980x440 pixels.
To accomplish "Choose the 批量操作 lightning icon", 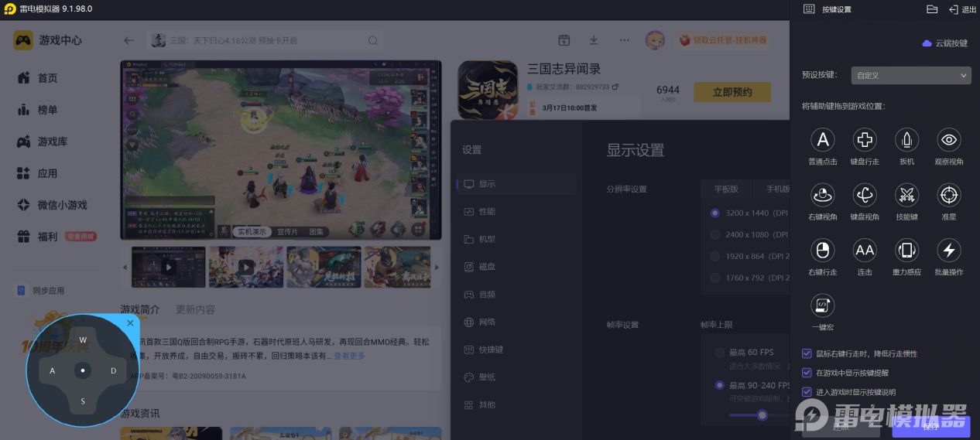I will pos(949,250).
